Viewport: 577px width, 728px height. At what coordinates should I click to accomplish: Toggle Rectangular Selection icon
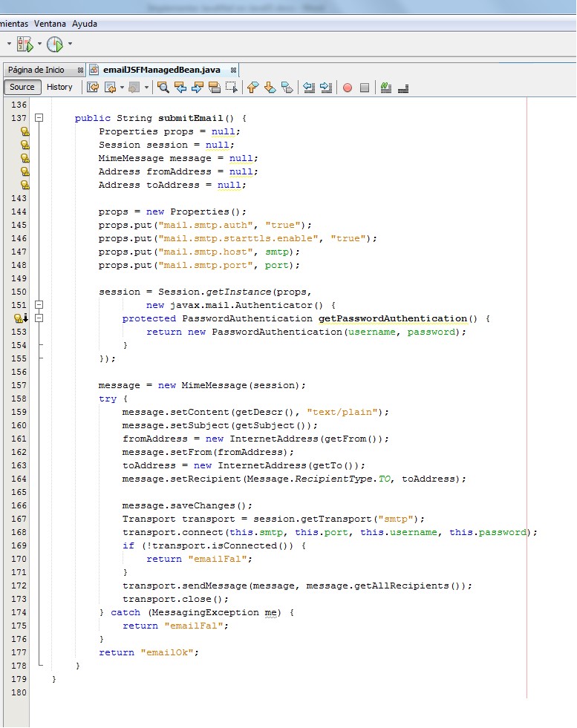click(x=232, y=88)
